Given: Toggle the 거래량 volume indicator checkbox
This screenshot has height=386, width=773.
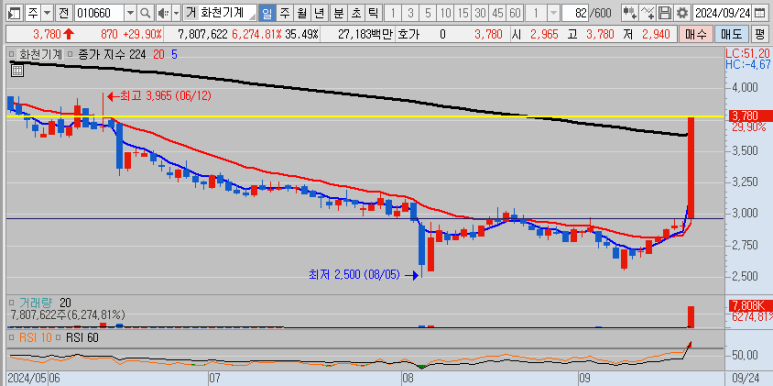Looking at the screenshot, I should point(11,302).
